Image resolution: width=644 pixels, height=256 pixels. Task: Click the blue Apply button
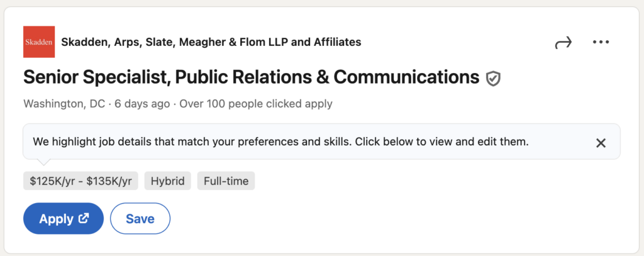[x=64, y=219]
